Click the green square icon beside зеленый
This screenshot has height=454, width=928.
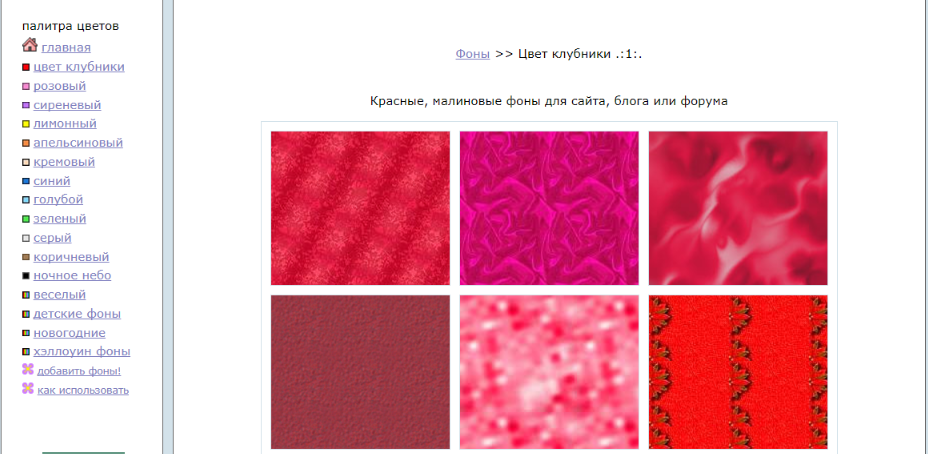pyautogui.click(x=26, y=219)
